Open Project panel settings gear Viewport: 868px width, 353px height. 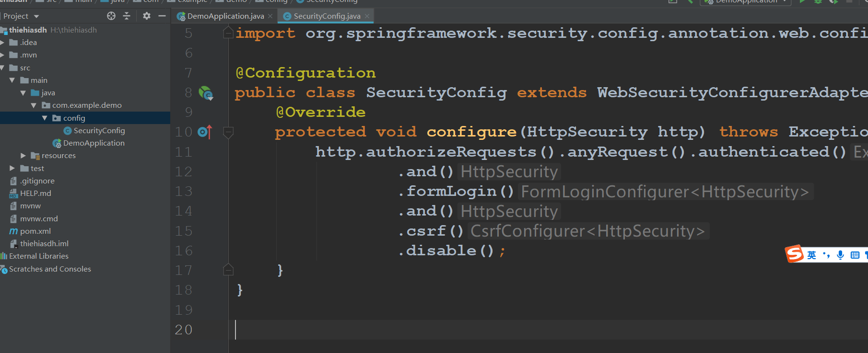(x=147, y=16)
